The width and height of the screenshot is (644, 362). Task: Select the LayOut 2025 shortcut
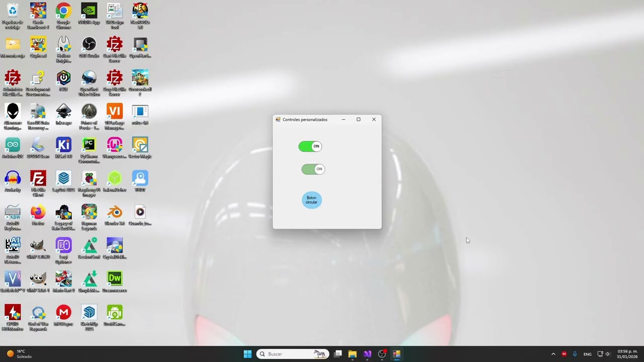pos(63,182)
